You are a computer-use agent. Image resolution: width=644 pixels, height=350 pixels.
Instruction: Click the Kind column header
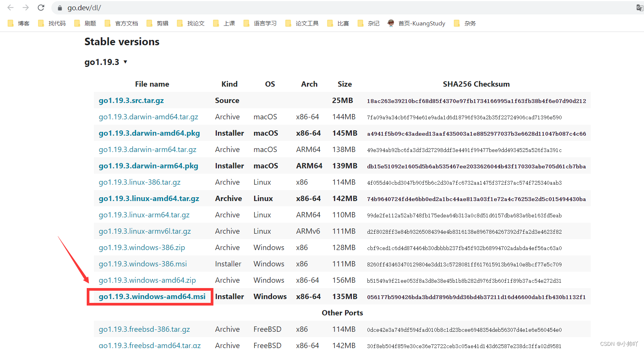(x=229, y=84)
